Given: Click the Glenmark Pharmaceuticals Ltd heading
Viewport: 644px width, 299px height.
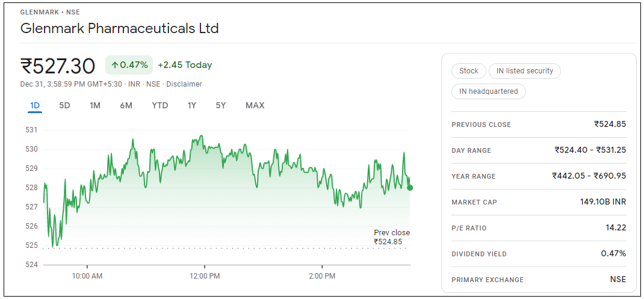Looking at the screenshot, I should point(120,28).
